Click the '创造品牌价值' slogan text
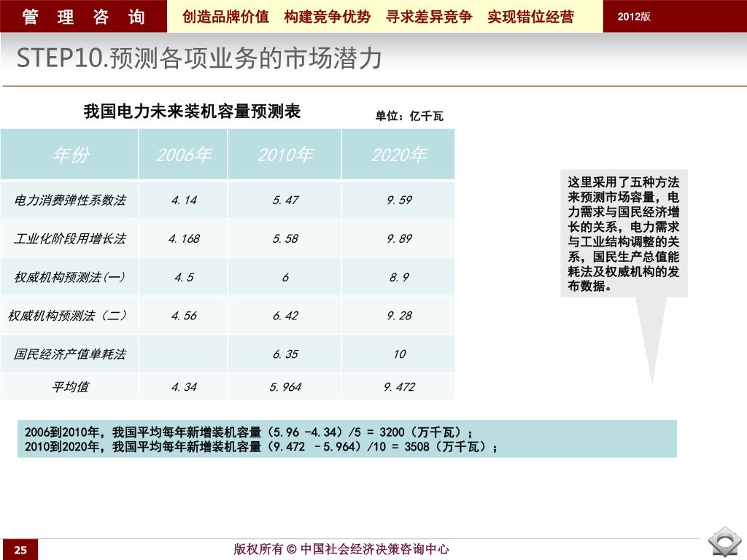This screenshot has width=747, height=560. pos(225,17)
